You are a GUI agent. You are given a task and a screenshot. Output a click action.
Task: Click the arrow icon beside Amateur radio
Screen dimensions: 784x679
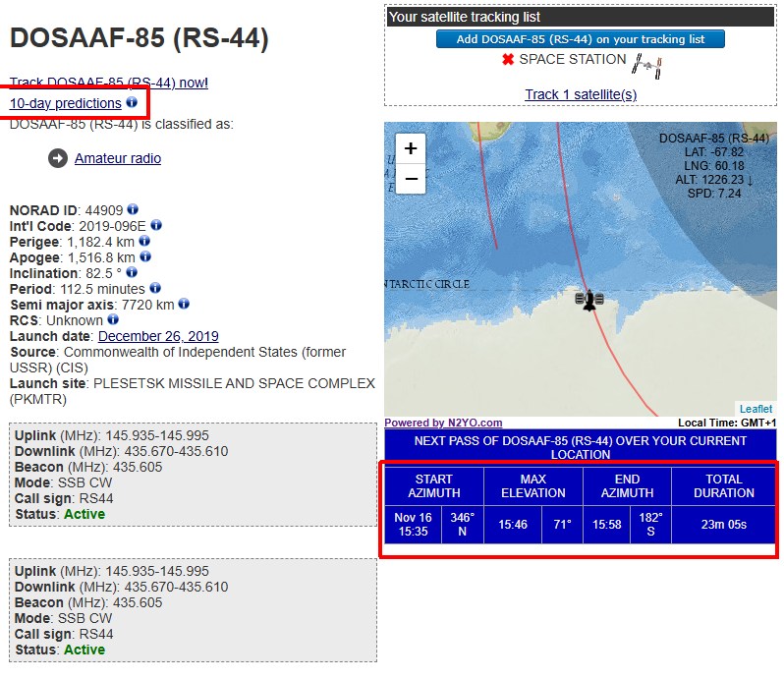(x=58, y=158)
